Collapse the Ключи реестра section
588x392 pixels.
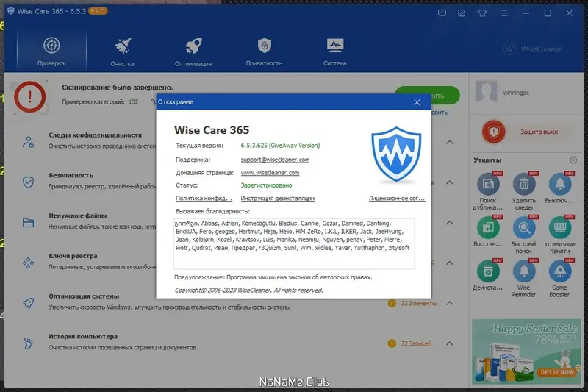pyautogui.click(x=449, y=263)
